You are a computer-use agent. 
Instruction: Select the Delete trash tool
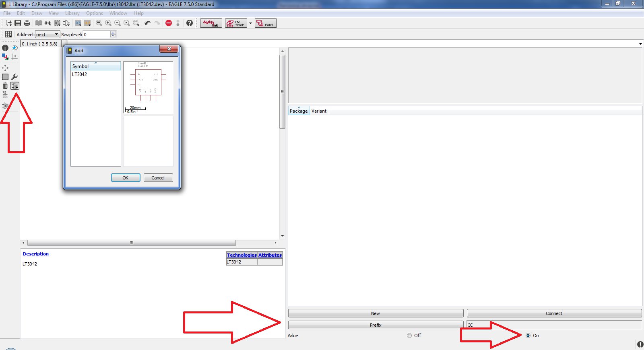click(x=5, y=86)
